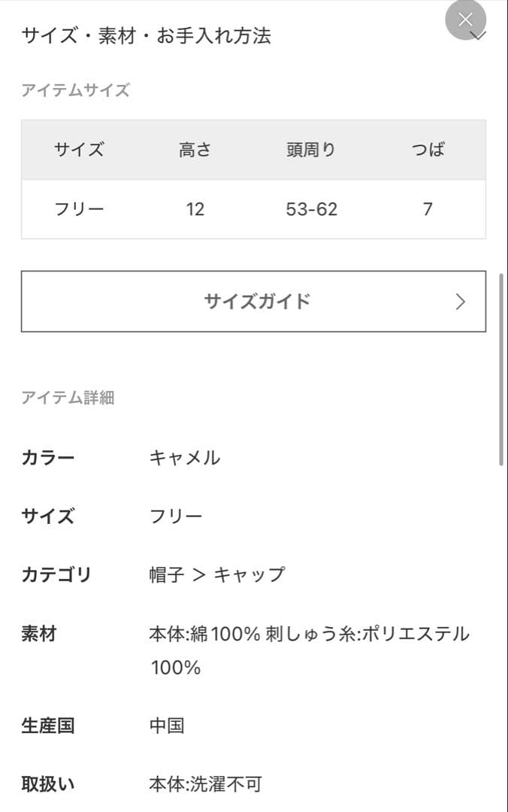Image resolution: width=508 pixels, height=812 pixels.
Task: Click the right arrow inside サイズガイド button
Action: pyautogui.click(x=461, y=301)
